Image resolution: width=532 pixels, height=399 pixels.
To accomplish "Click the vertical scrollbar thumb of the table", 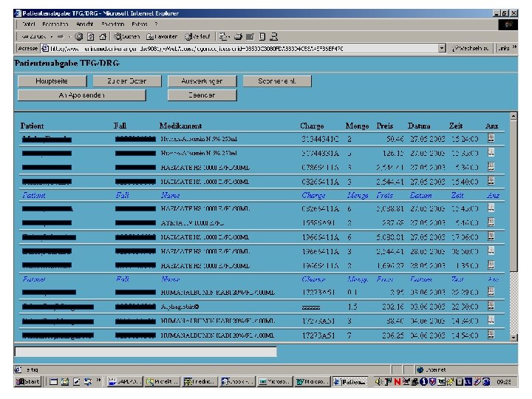I will [514, 196].
